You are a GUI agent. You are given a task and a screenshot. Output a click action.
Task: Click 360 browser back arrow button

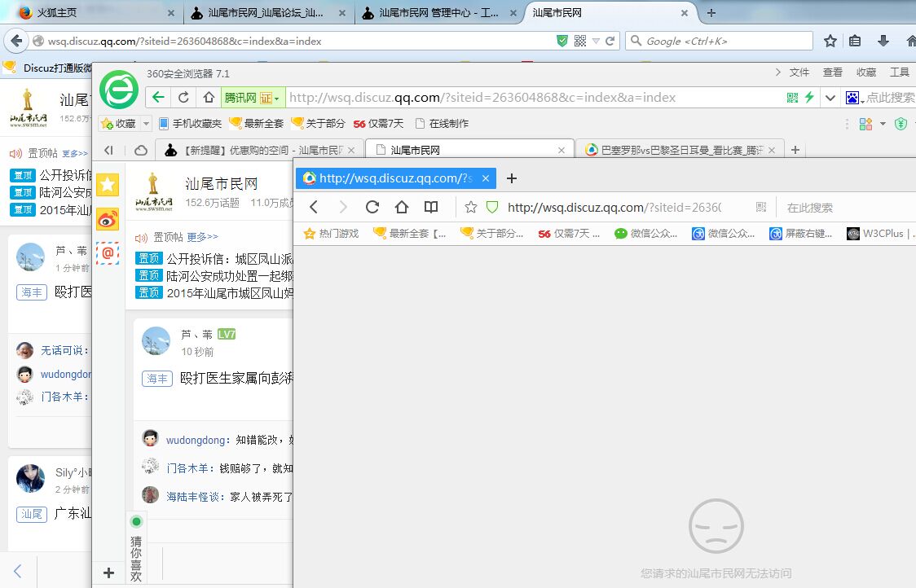[158, 98]
